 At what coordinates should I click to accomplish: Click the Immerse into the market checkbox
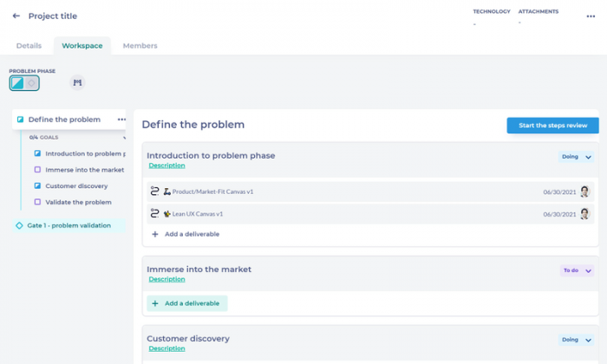pos(37,169)
